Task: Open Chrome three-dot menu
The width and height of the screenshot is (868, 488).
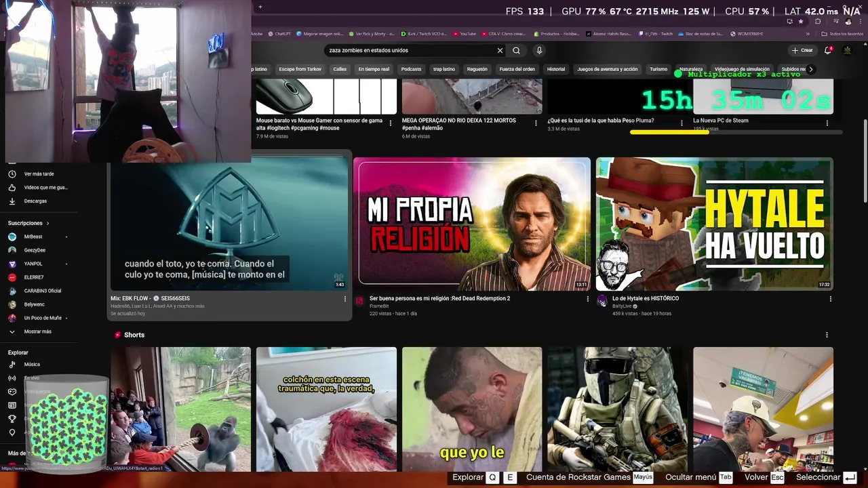Action: (x=859, y=22)
